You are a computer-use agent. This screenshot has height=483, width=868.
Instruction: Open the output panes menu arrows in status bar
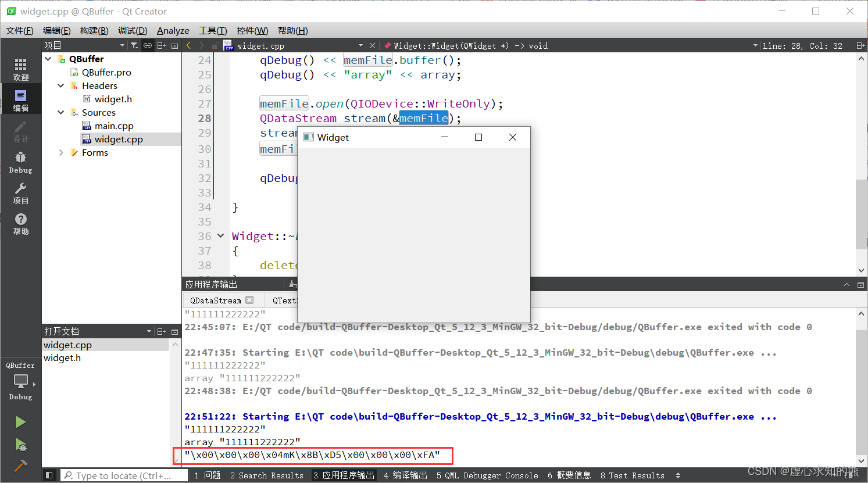[x=678, y=475]
